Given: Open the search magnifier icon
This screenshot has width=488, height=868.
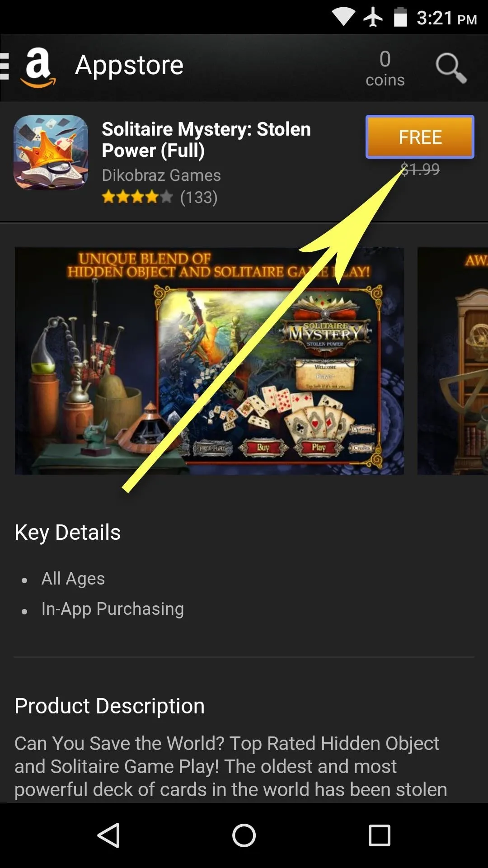Looking at the screenshot, I should coord(450,68).
